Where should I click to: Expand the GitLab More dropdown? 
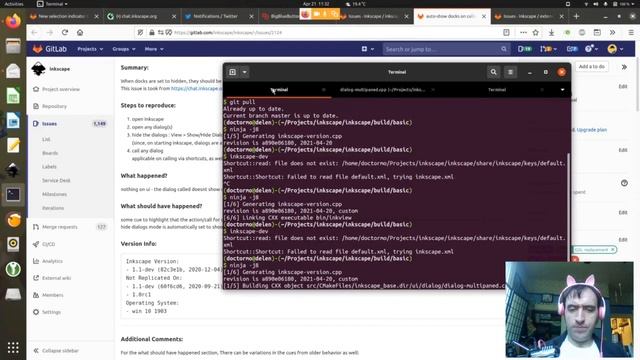[x=154, y=49]
